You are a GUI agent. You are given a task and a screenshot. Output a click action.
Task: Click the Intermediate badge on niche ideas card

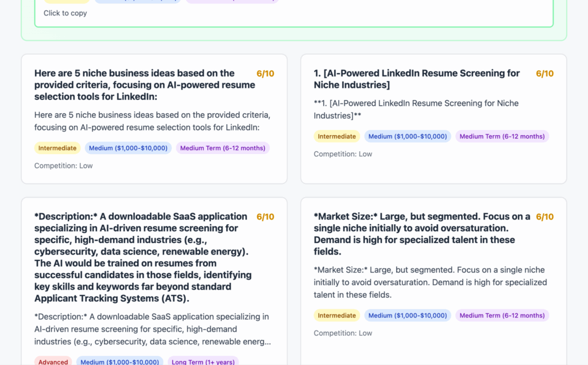(x=57, y=148)
